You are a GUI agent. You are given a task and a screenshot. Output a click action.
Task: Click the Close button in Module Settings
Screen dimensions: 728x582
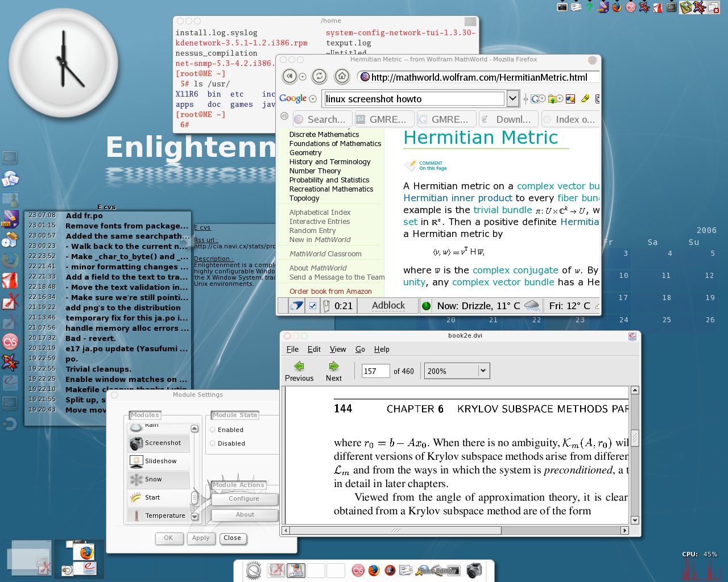[232, 538]
